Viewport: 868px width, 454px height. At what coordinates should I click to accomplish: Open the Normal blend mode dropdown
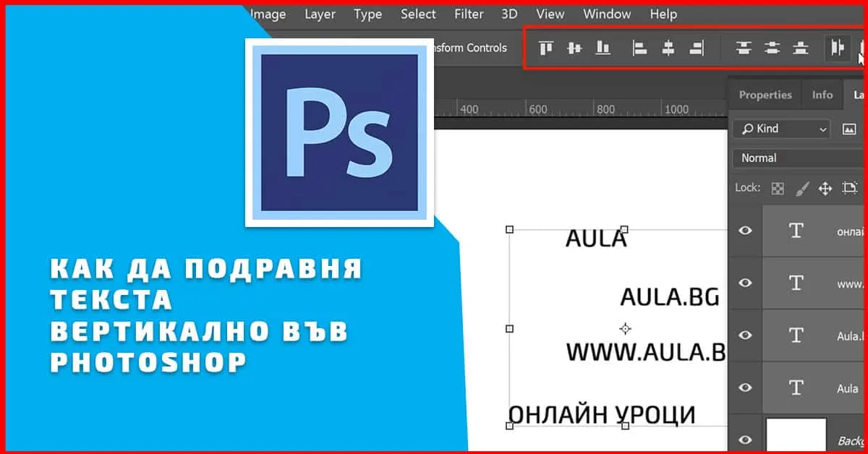pyautogui.click(x=800, y=158)
